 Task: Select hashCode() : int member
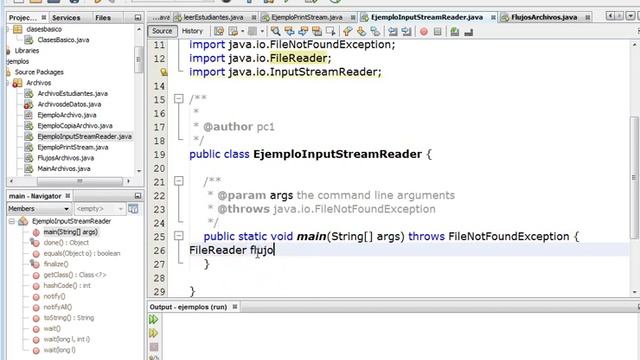(x=67, y=285)
